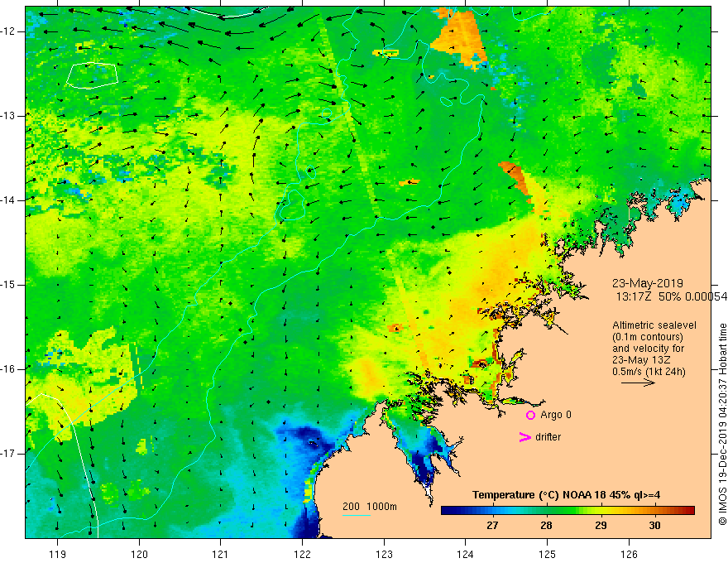728x563 pixels.
Task: Click the 200 1000m depth label
Action: point(370,507)
